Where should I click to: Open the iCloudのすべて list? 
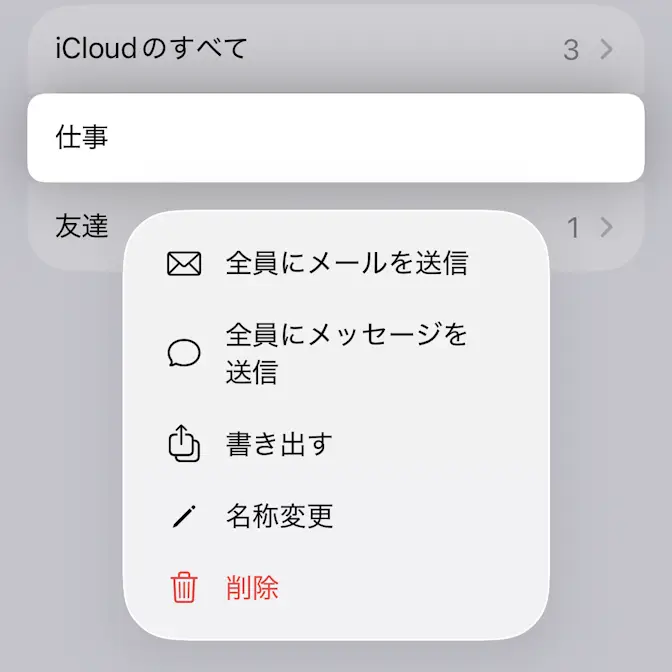[152, 48]
